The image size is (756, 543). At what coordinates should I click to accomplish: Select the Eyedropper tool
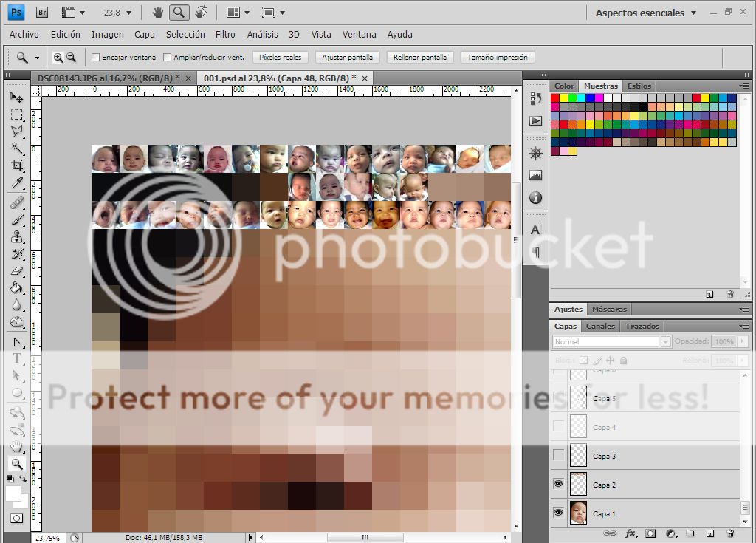point(16,183)
